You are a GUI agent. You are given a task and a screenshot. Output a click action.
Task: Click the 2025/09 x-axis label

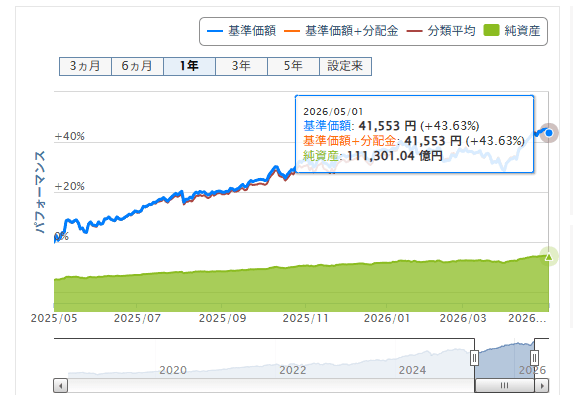[222, 318]
